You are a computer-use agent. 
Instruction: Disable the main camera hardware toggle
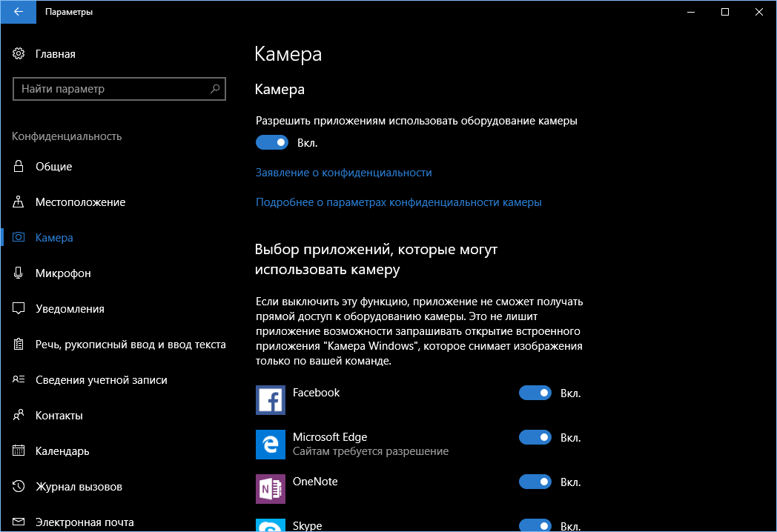pyautogui.click(x=271, y=142)
